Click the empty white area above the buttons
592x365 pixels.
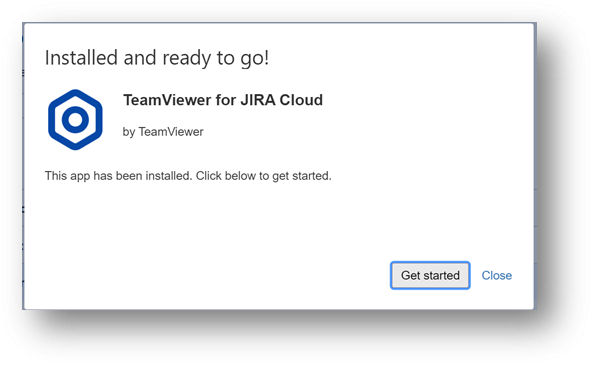coord(279,221)
